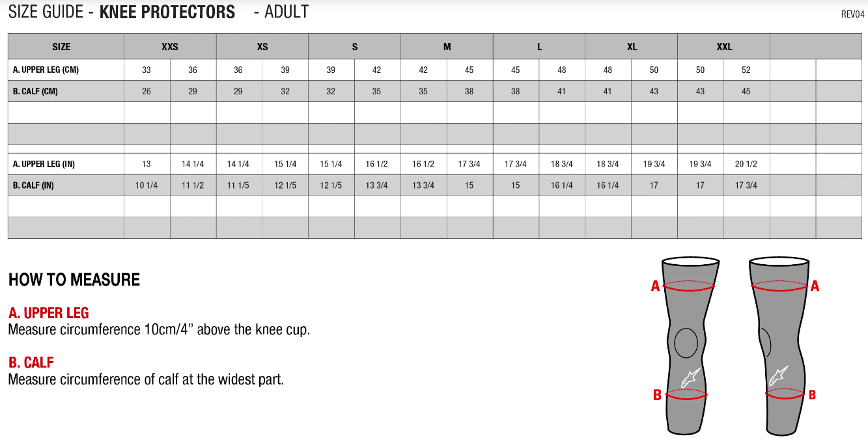Click the red A marker on left leg

pos(656,286)
